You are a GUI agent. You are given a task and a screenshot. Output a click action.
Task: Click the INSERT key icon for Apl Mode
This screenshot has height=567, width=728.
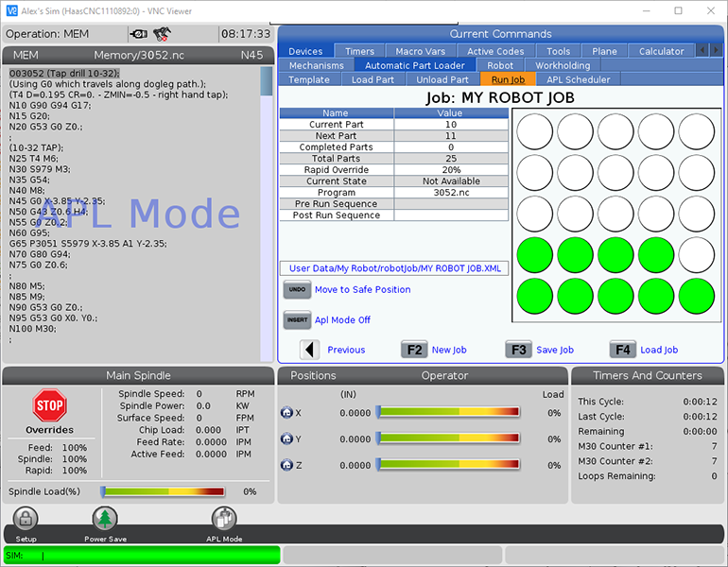297,320
